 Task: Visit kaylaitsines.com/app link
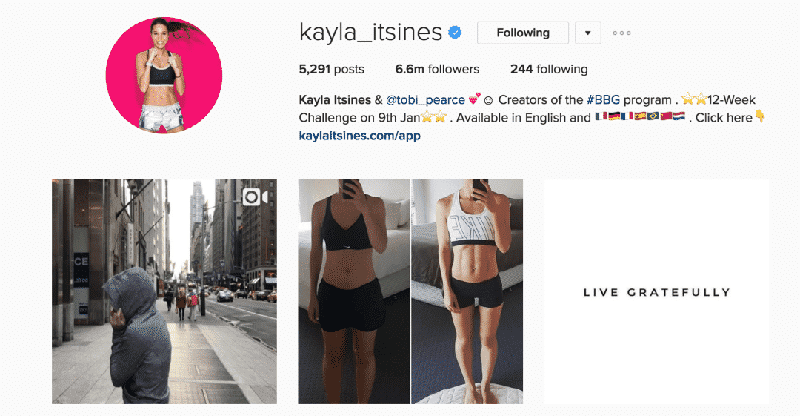coord(360,136)
